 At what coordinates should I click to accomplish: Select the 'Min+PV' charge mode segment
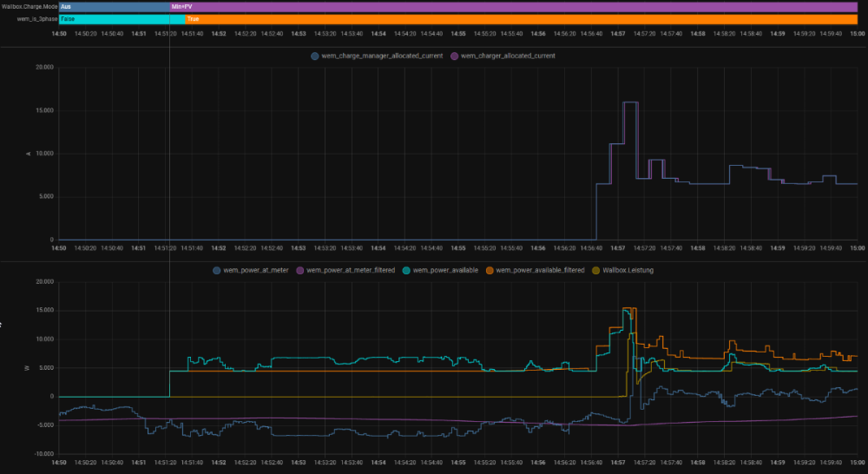click(514, 6)
